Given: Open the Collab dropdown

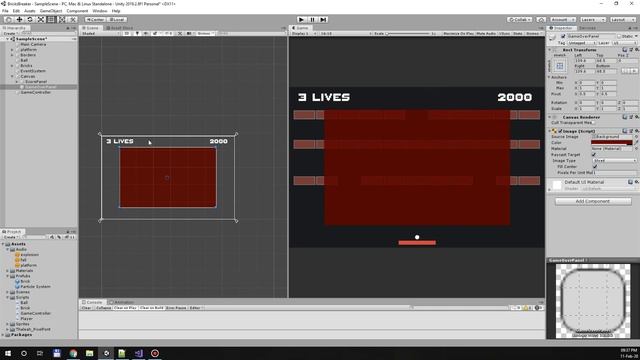Looking at the screenshot, I should (520, 20).
